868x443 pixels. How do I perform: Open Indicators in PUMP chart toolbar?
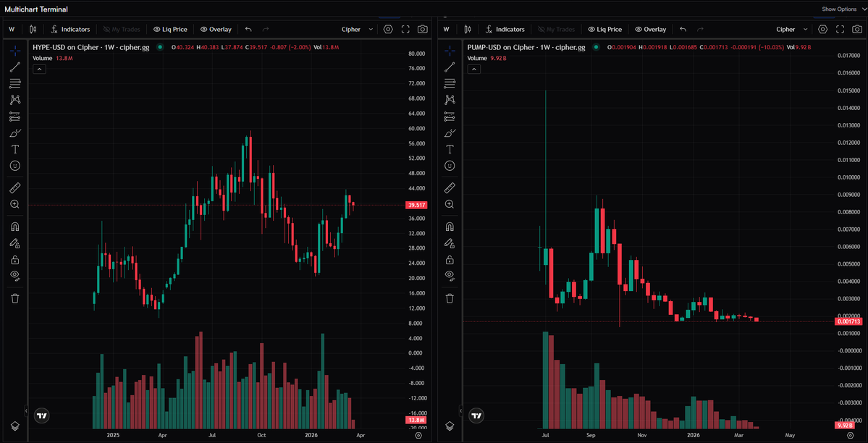click(x=505, y=30)
